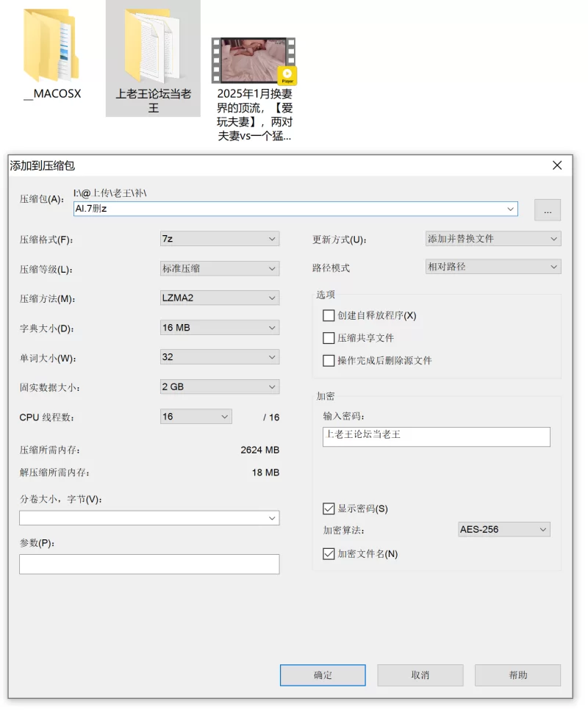Click the 取消 button

tap(420, 675)
